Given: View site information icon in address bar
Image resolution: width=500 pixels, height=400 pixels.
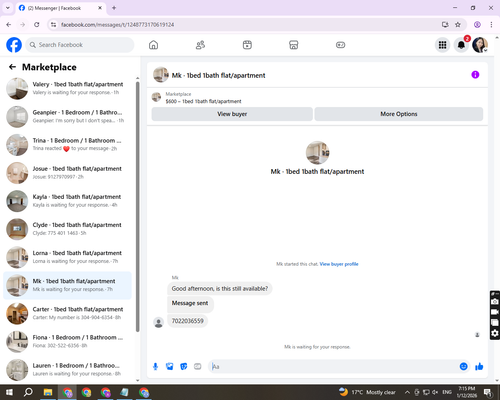Looking at the screenshot, I should pos(53,25).
